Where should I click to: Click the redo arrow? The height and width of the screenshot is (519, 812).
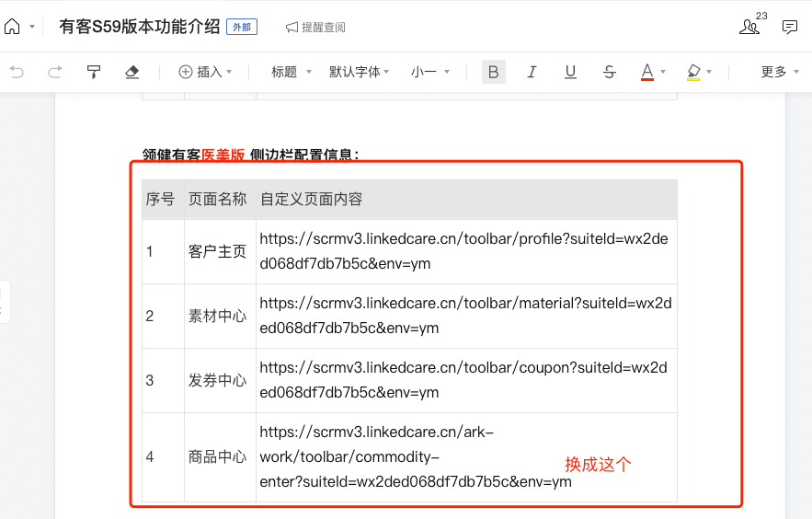point(54,72)
